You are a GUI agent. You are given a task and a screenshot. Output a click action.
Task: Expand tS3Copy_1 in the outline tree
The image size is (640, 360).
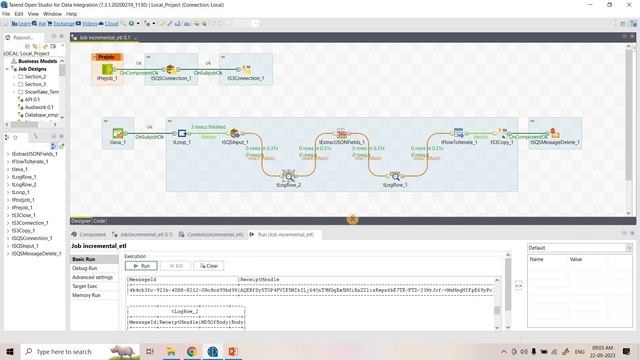[8, 231]
